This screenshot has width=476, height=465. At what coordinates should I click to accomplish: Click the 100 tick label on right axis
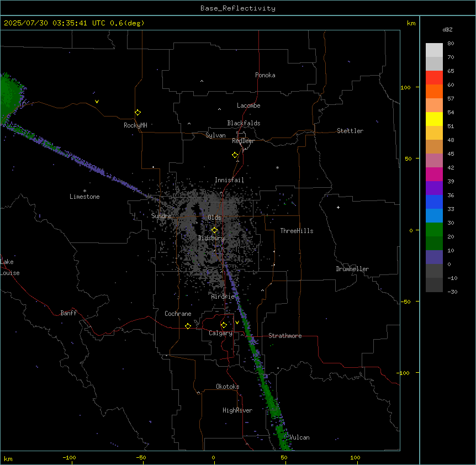(x=405, y=87)
